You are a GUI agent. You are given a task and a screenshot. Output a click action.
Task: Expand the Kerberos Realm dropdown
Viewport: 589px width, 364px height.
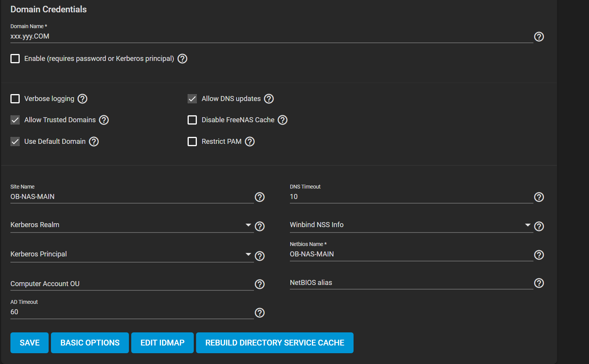click(131, 225)
